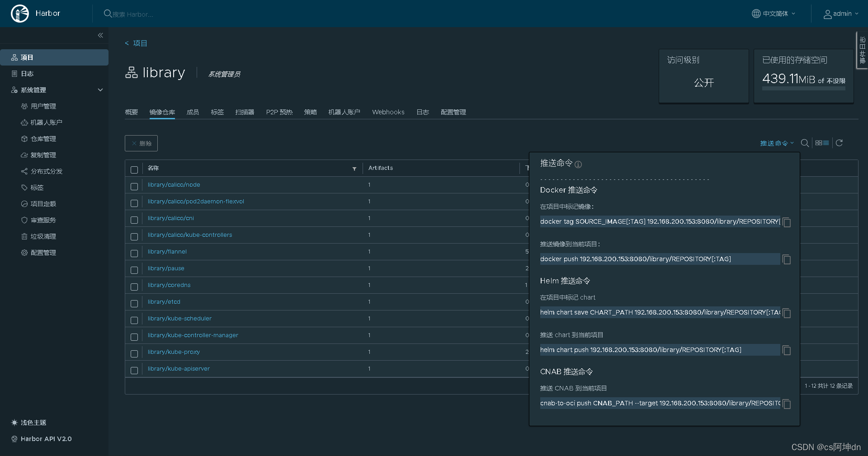Check the library/flannel row checkbox
868x456 pixels.
(x=134, y=254)
